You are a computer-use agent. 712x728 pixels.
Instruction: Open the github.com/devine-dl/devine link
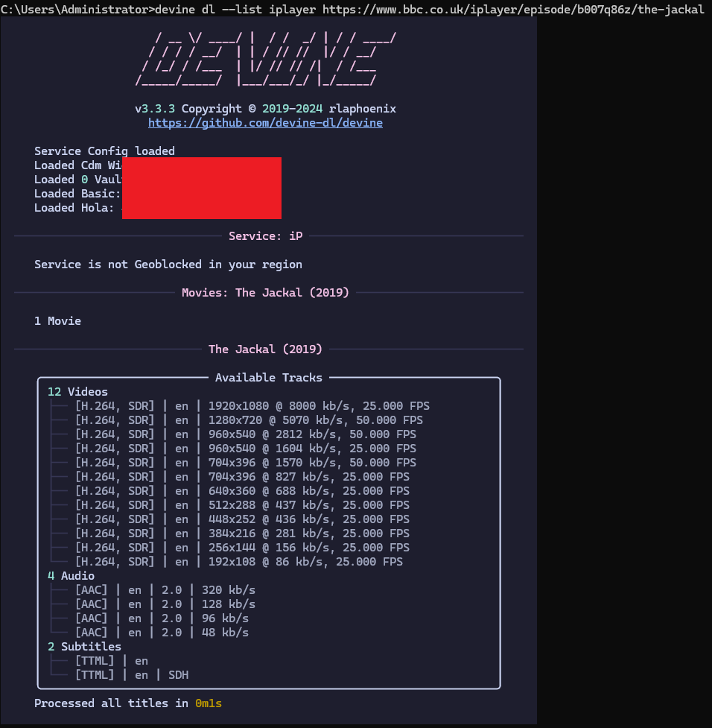pyautogui.click(x=265, y=123)
